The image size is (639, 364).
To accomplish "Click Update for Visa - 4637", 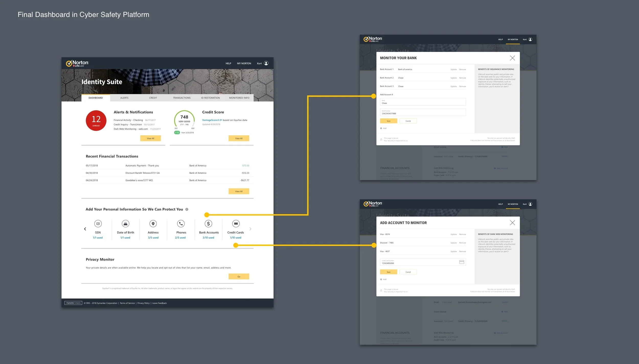I will [454, 252].
